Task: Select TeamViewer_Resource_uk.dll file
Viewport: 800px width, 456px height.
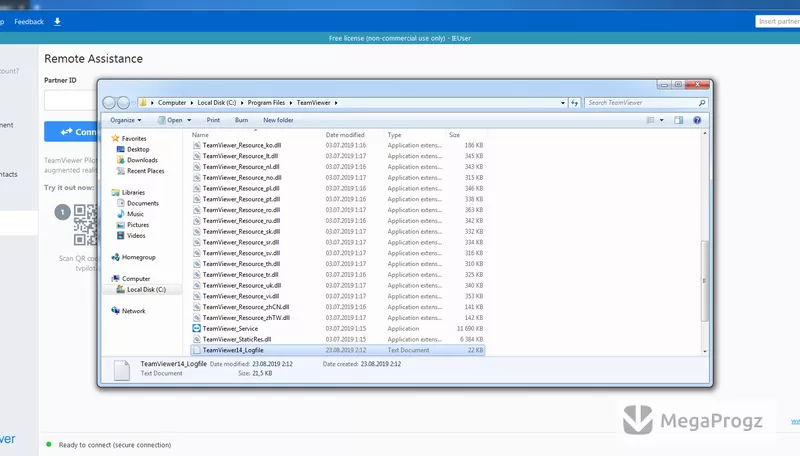Action: (241, 286)
